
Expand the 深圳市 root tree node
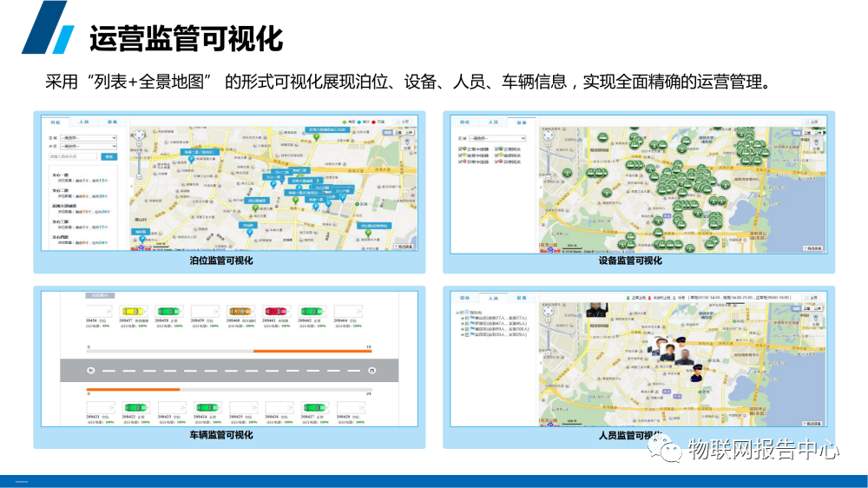[457, 313]
